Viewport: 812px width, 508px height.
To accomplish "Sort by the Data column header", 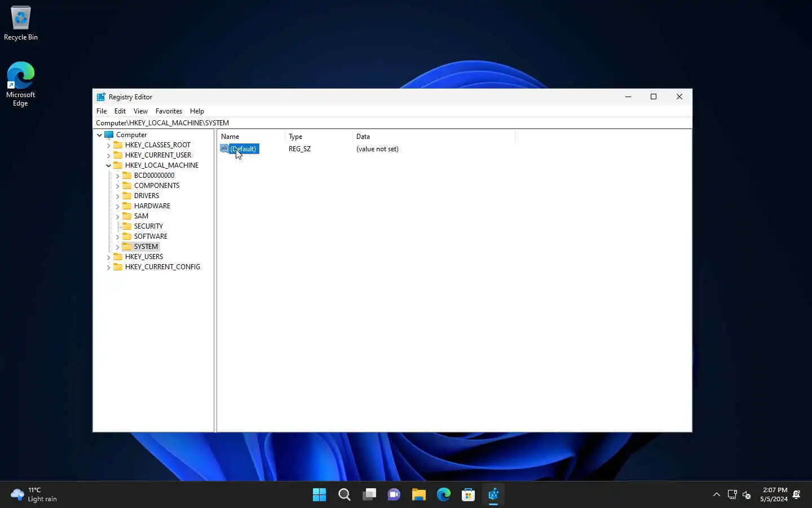I will click(434, 137).
